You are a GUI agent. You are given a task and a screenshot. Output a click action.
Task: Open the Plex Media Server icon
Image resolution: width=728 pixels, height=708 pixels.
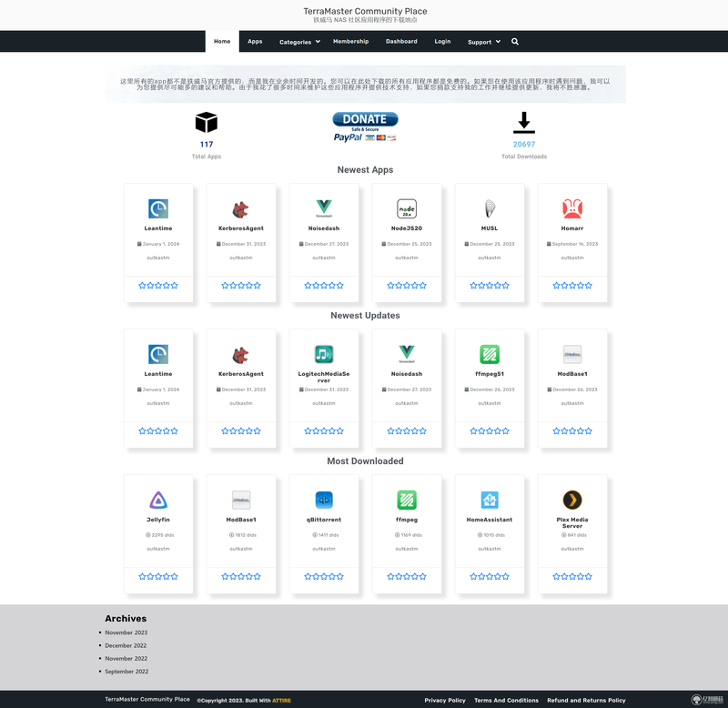pos(572,500)
